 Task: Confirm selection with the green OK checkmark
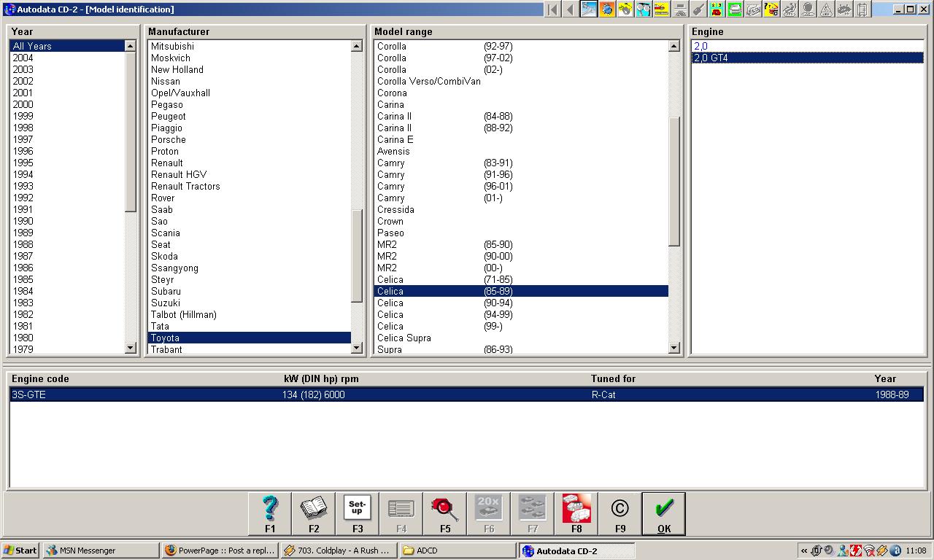664,514
